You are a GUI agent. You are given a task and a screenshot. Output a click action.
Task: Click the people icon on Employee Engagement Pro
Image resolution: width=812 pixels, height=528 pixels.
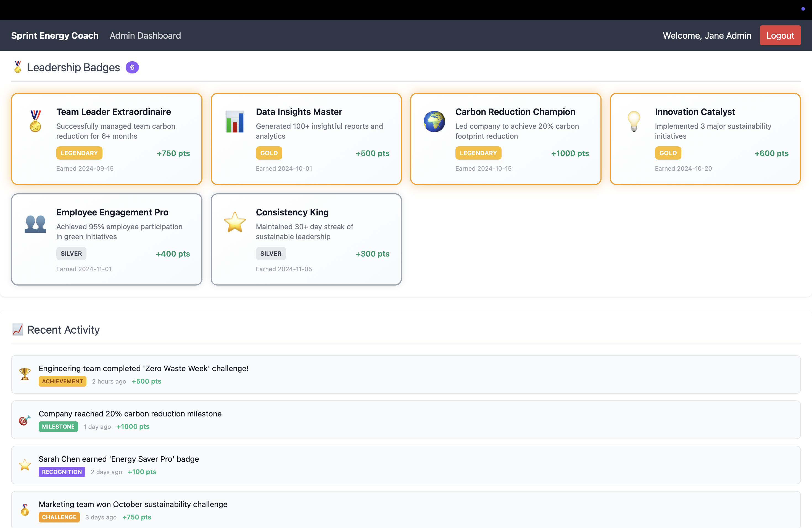point(35,224)
